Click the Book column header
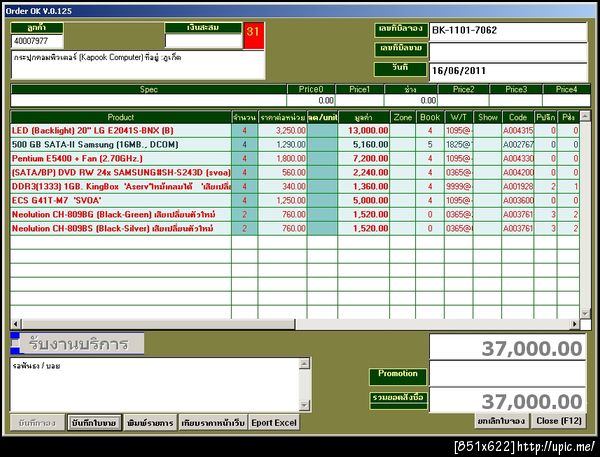Image resolution: width=600 pixels, height=457 pixels. coord(430,117)
